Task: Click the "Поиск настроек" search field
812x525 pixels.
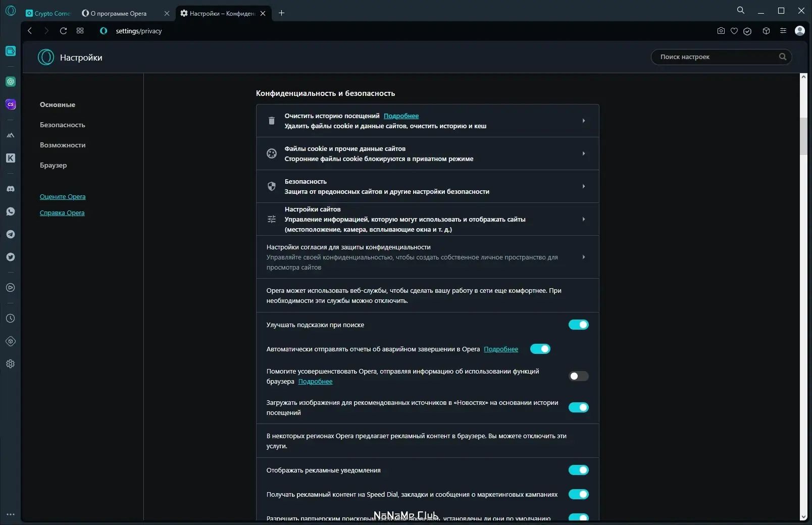Action: (717, 57)
